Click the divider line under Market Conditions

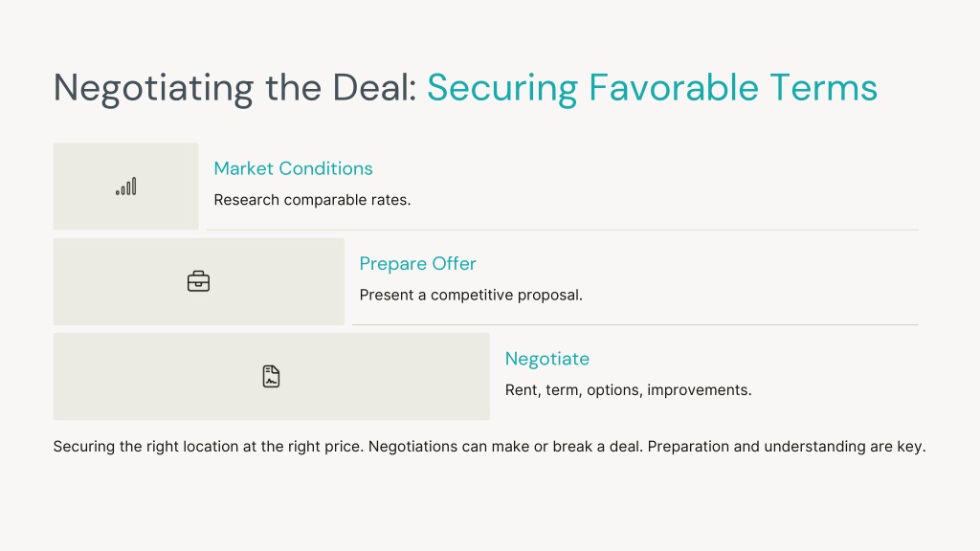pos(563,230)
